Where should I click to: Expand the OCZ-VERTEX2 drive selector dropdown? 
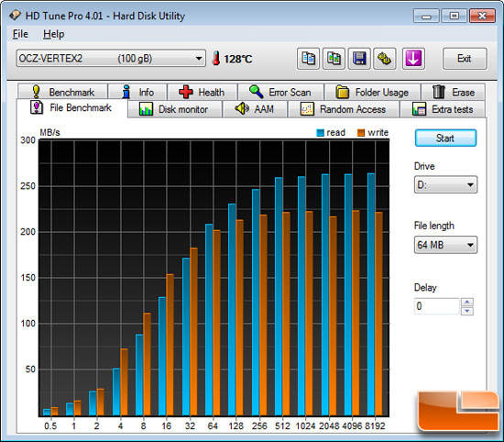tap(111, 59)
